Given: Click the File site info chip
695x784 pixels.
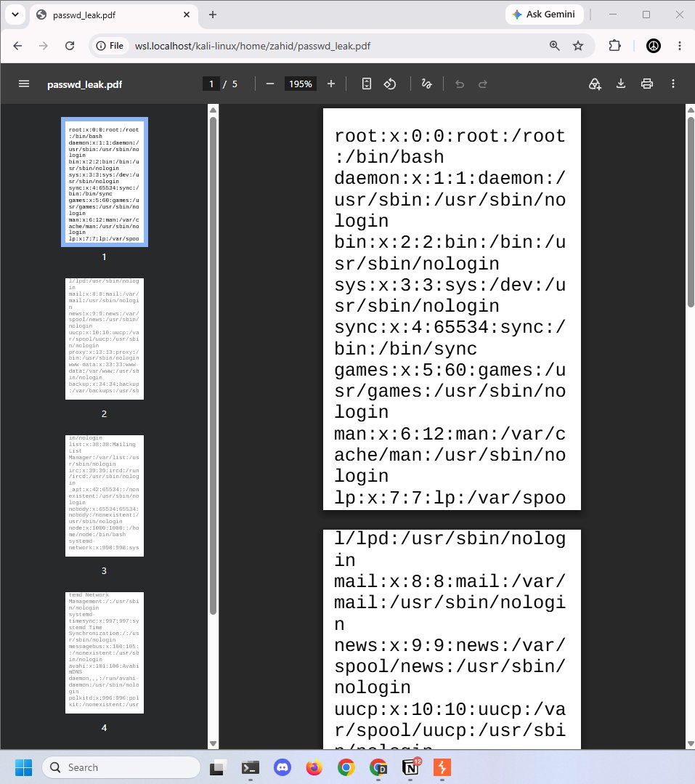Looking at the screenshot, I should 110,46.
